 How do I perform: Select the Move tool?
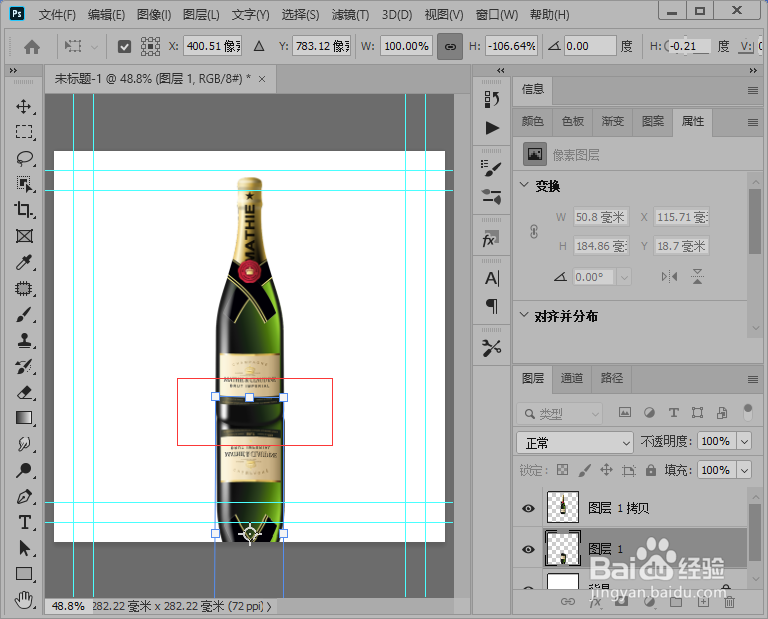24,106
